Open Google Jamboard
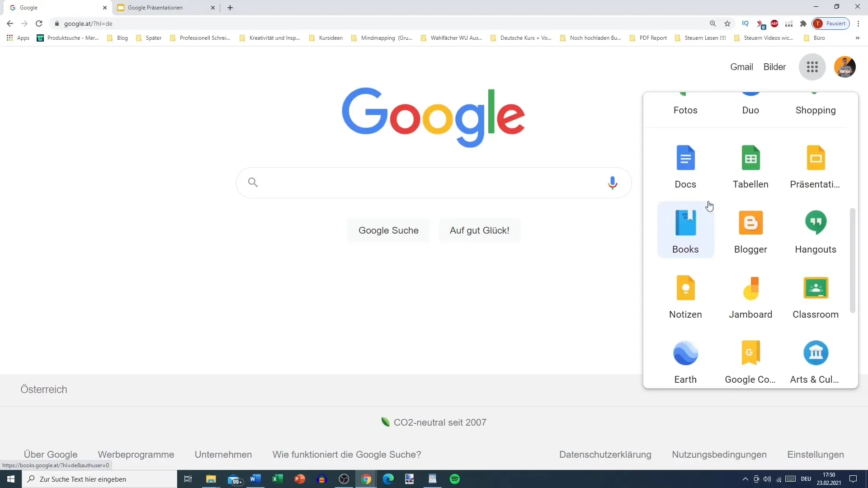Viewport: 868px width, 488px height. tap(750, 294)
